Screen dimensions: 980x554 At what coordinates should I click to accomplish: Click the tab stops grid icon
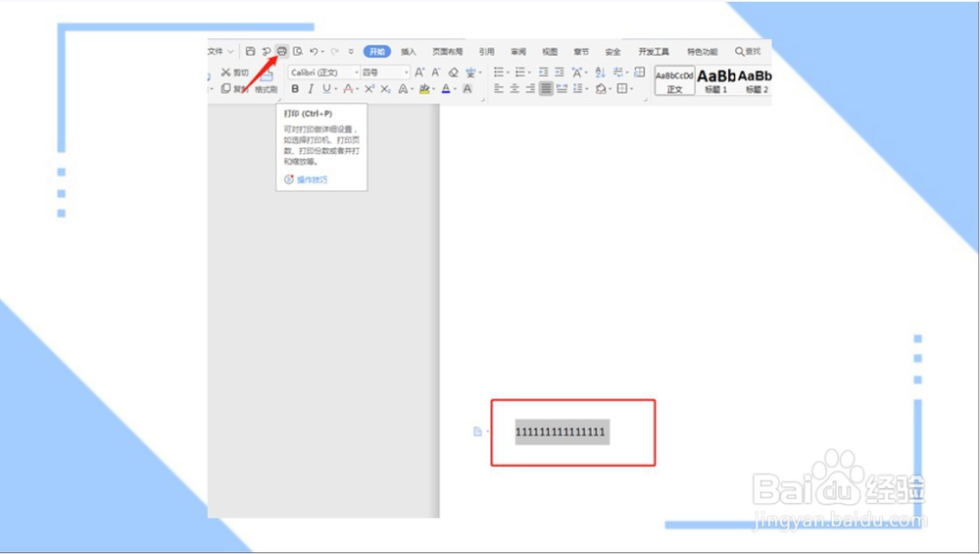639,73
